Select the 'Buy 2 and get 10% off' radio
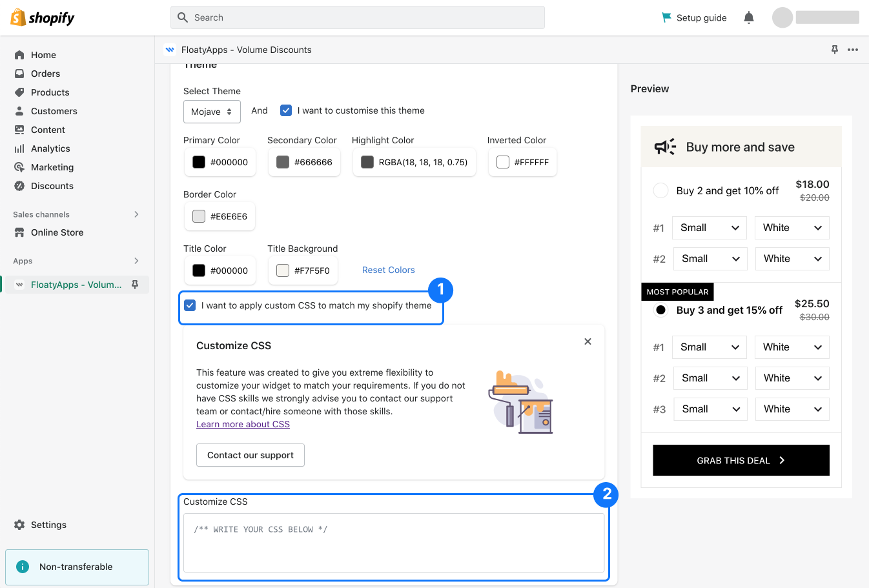The height and width of the screenshot is (588, 869). click(660, 190)
